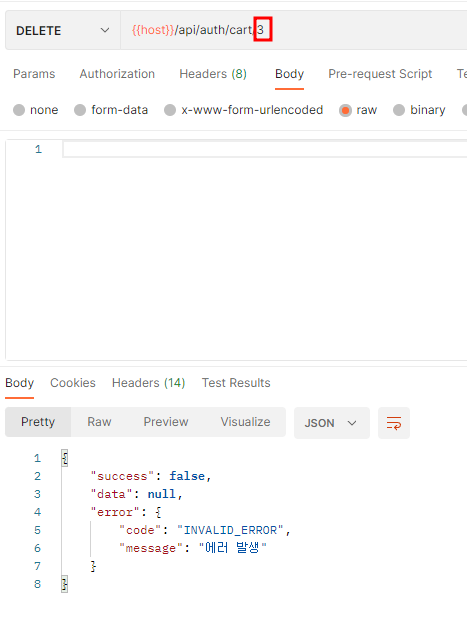Viewport: 467px width, 630px height.
Task: Open the Visualize response view
Action: [245, 422]
